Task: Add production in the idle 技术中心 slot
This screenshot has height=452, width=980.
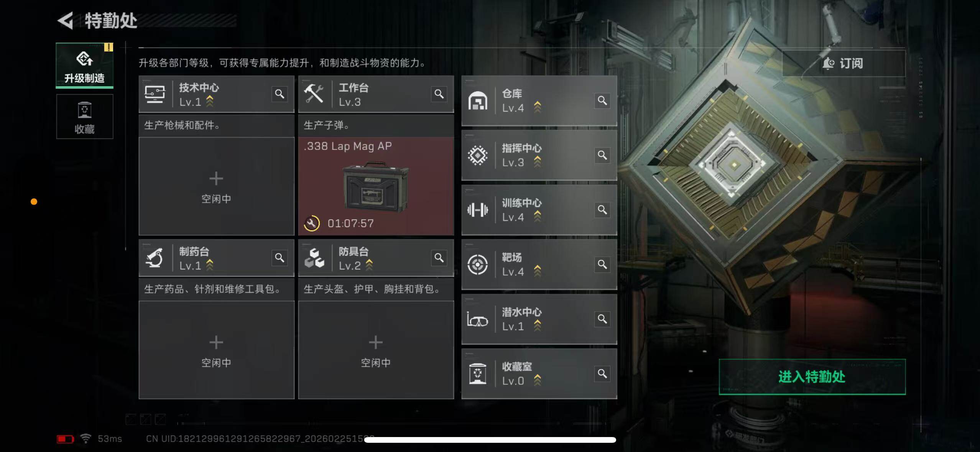Action: coord(216,186)
